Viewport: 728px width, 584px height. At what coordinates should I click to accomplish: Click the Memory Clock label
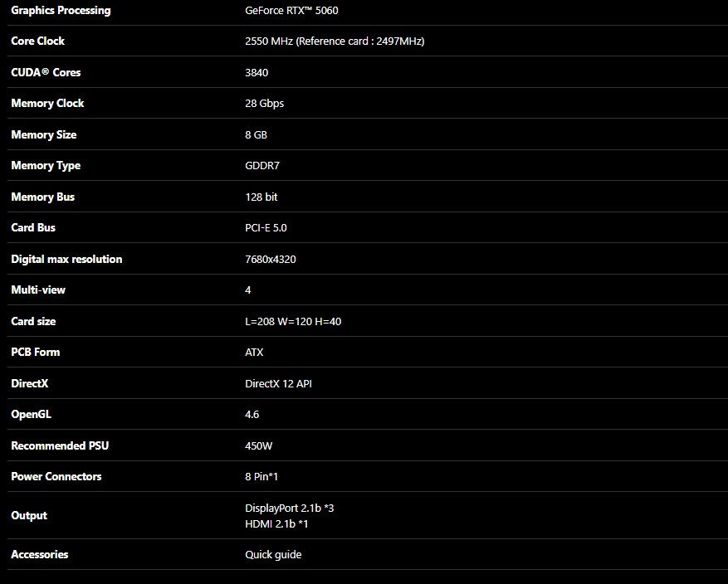[47, 103]
